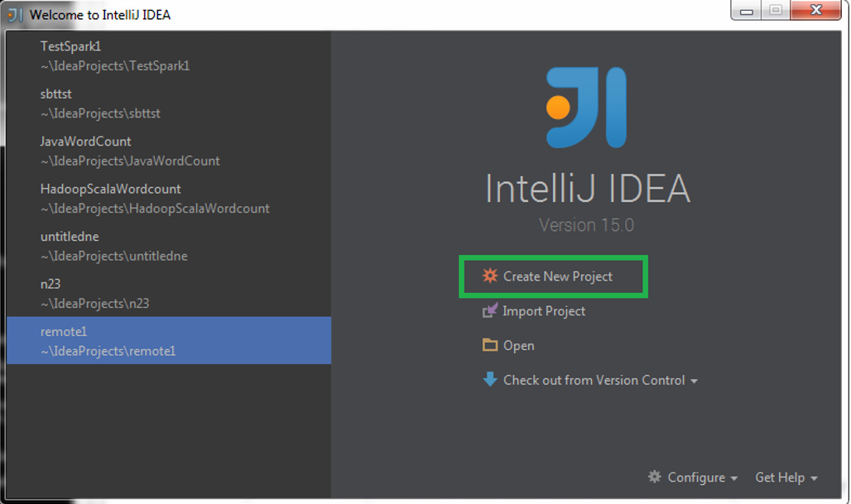Expand the Check out from Version Control dropdown arrow
851x504 pixels.
click(694, 382)
